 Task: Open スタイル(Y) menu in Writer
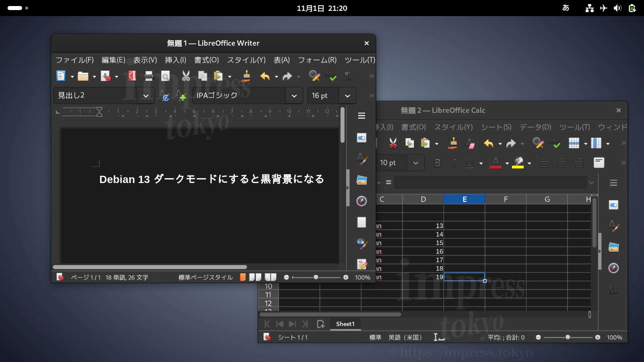tap(246, 60)
